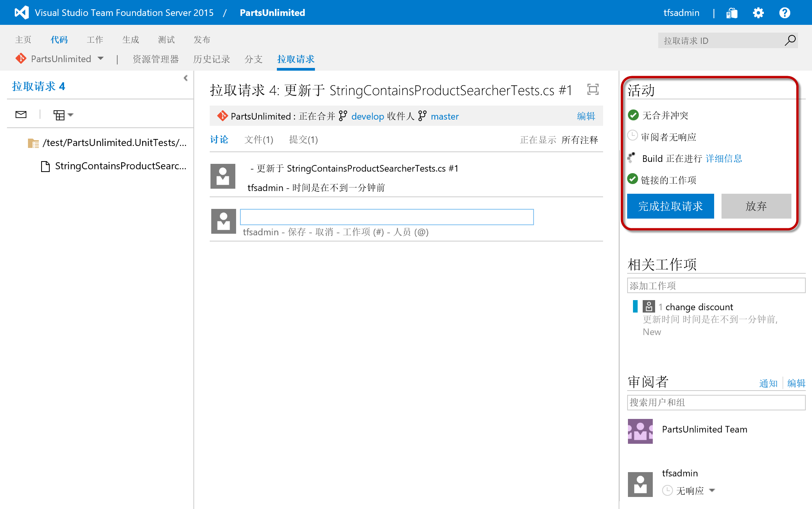
Task: Click the PartsUnlimited Team reviewer name
Action: point(704,429)
